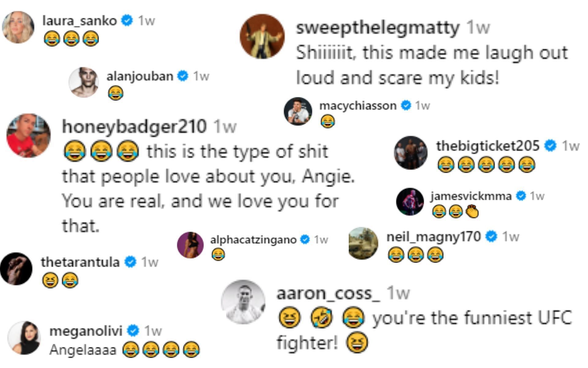Click meganolivi's verified badge

click(133, 331)
